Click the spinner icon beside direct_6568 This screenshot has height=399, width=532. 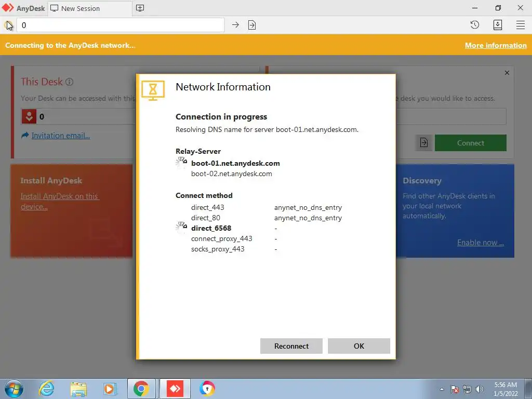181,228
